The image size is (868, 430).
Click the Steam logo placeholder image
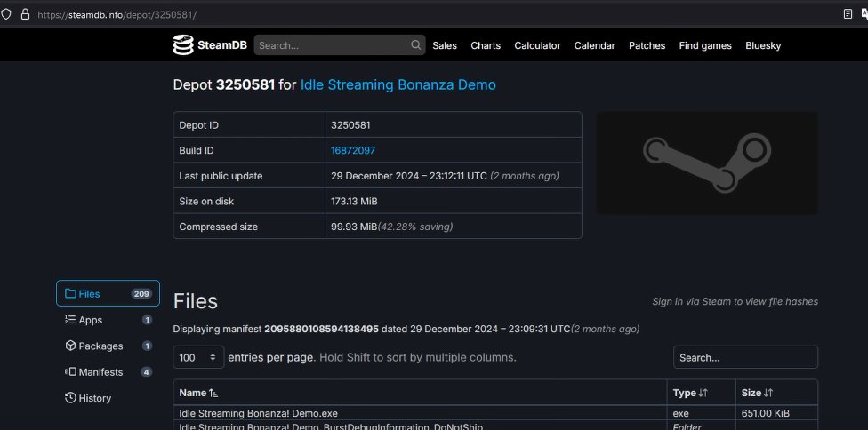[x=707, y=163]
